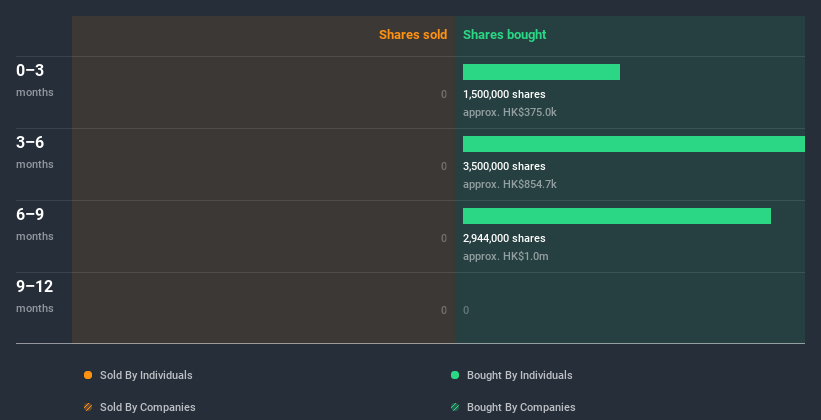Click the zero bought value in 9–12 months row
Image resolution: width=821 pixels, height=420 pixels.
coord(466,310)
